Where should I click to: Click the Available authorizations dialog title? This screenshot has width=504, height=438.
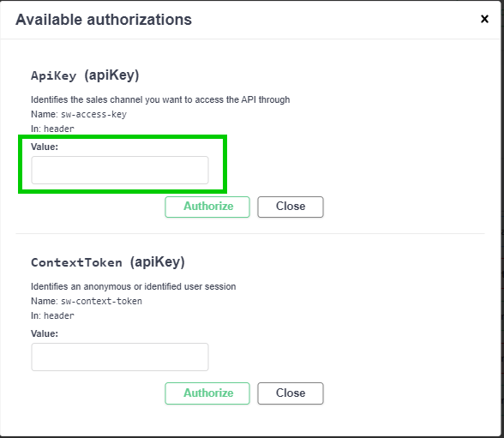click(104, 20)
